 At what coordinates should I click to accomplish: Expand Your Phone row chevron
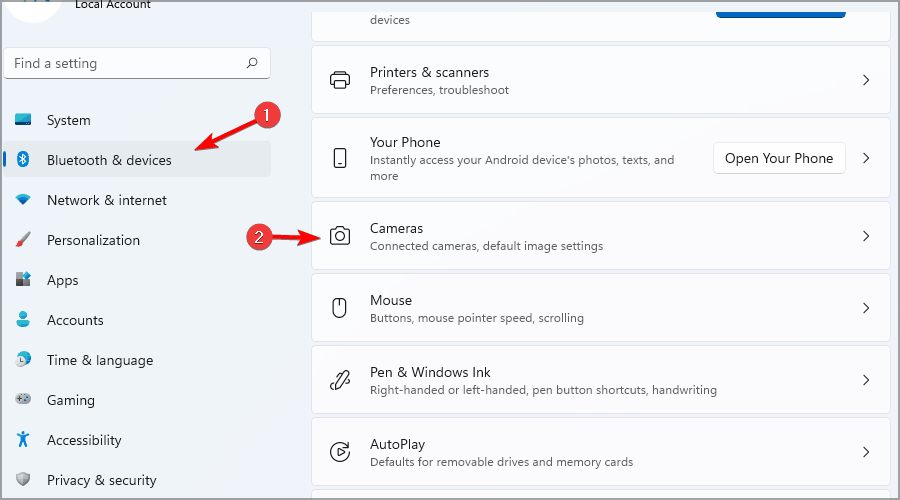[866, 158]
